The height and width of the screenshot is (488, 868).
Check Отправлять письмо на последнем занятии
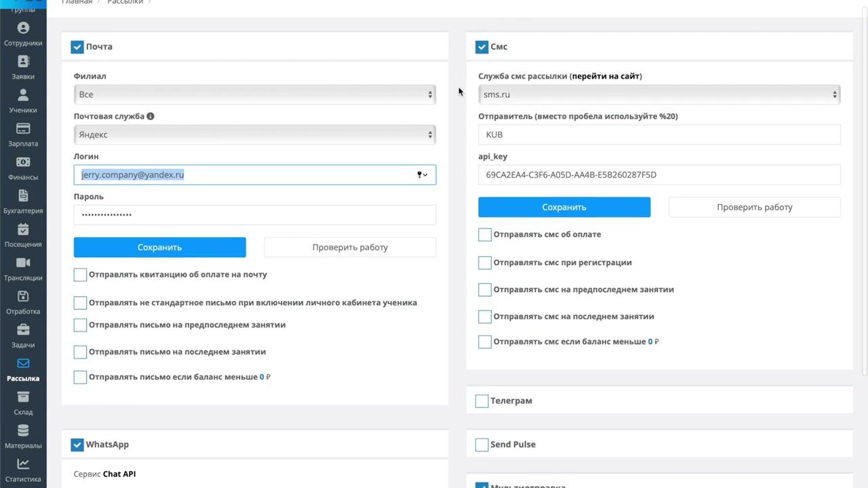tap(80, 352)
